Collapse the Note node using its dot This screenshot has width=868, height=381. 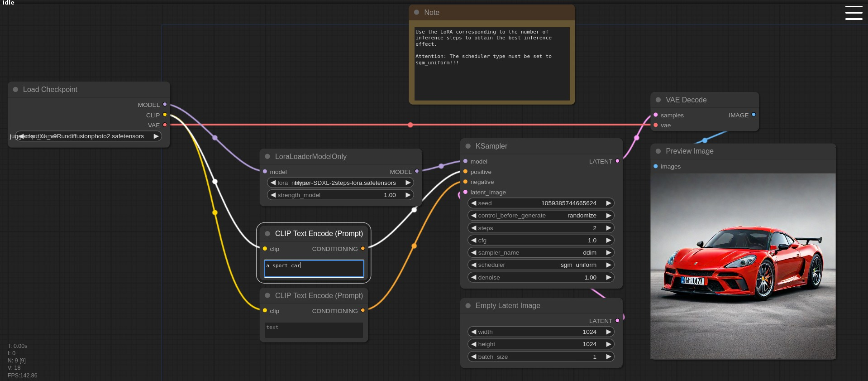pos(416,13)
